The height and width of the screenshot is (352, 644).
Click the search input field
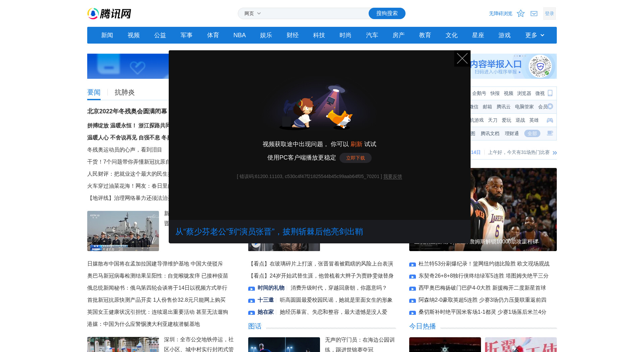315,13
